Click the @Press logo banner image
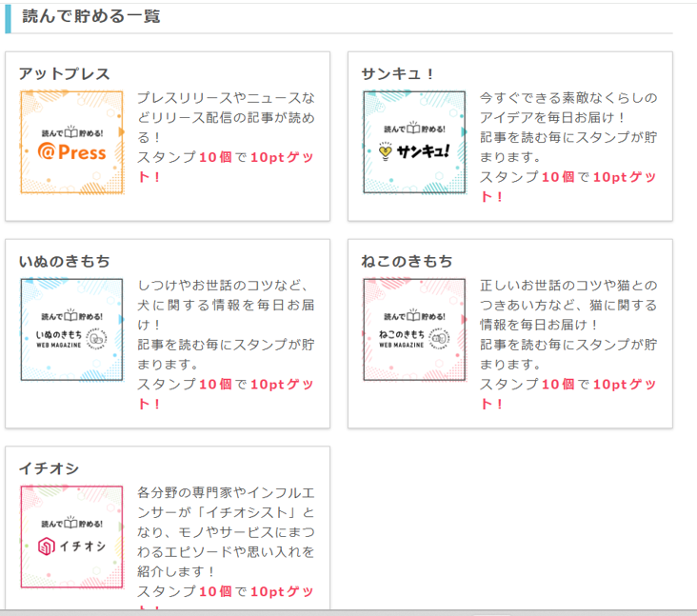The width and height of the screenshot is (697, 616). [72, 143]
